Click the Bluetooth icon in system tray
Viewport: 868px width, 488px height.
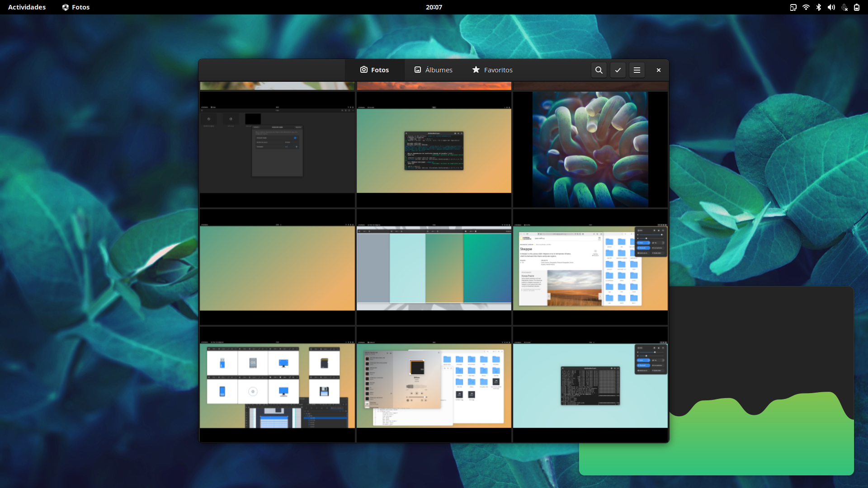point(818,7)
